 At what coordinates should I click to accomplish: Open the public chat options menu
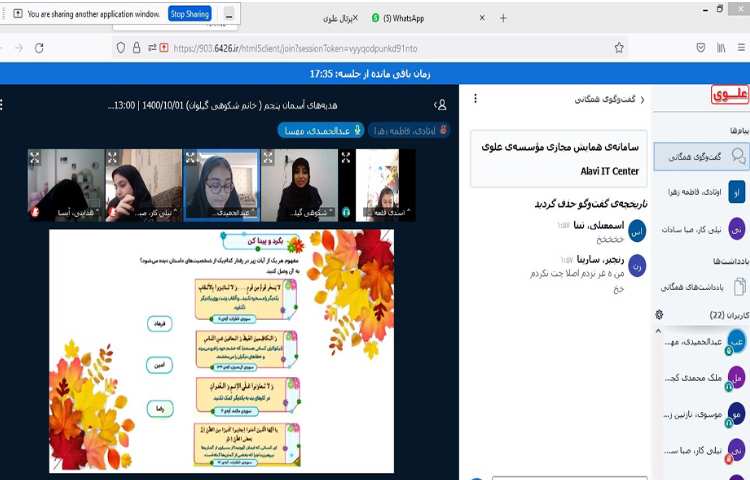(x=475, y=99)
